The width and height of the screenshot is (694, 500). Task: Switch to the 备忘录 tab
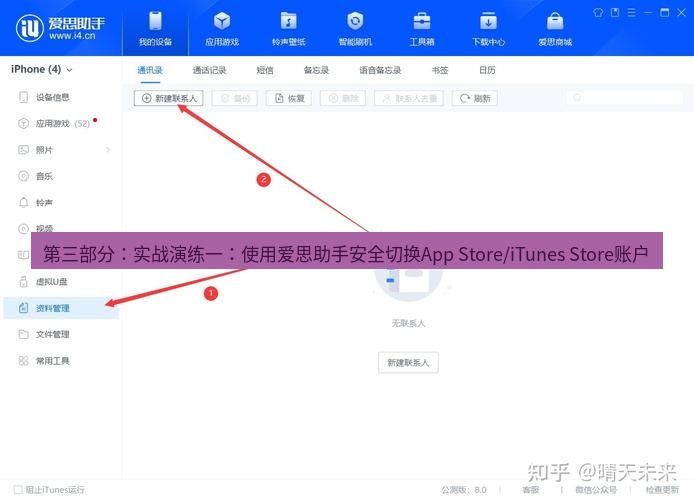(316, 70)
